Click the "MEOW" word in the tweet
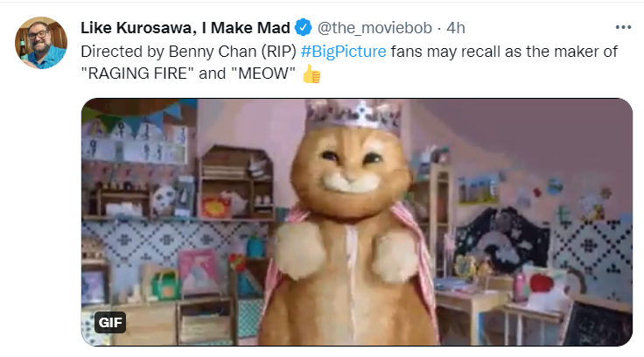 263,74
